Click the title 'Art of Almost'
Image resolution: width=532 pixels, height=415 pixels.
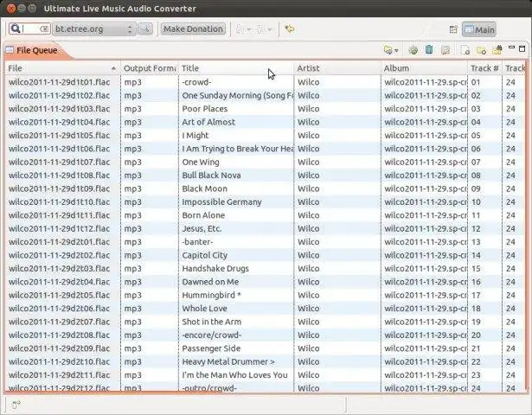(x=208, y=122)
